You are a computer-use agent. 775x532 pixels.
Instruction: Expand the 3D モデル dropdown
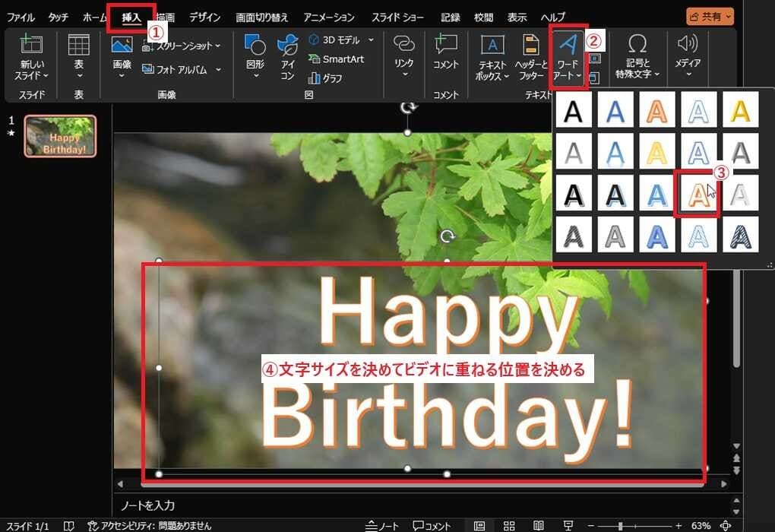371,40
